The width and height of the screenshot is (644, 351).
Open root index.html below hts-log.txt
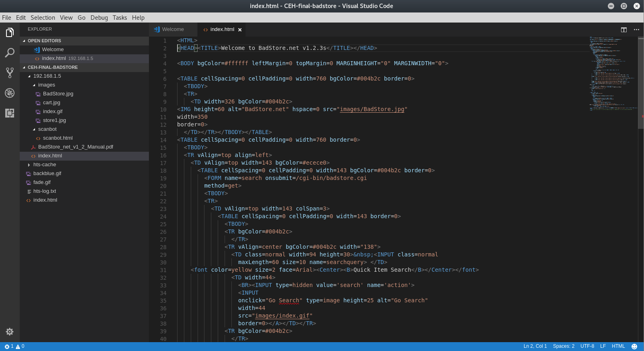click(x=84, y=200)
